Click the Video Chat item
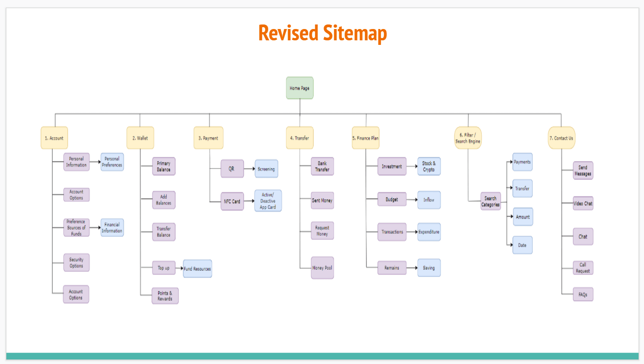644x364 pixels. point(582,204)
